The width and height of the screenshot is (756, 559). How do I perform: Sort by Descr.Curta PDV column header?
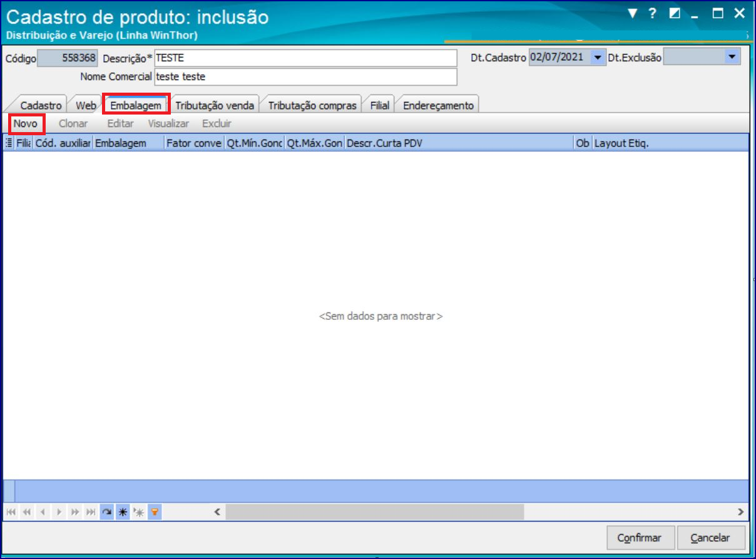click(459, 143)
